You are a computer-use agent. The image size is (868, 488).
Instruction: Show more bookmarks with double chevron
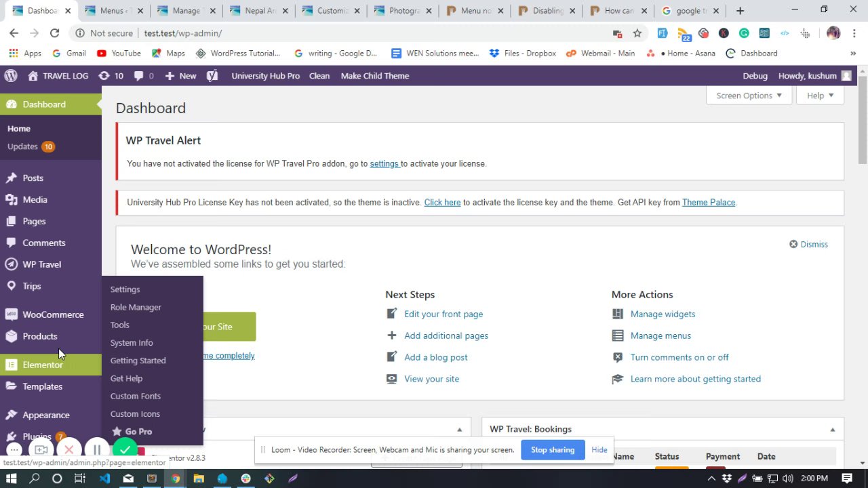click(x=853, y=54)
